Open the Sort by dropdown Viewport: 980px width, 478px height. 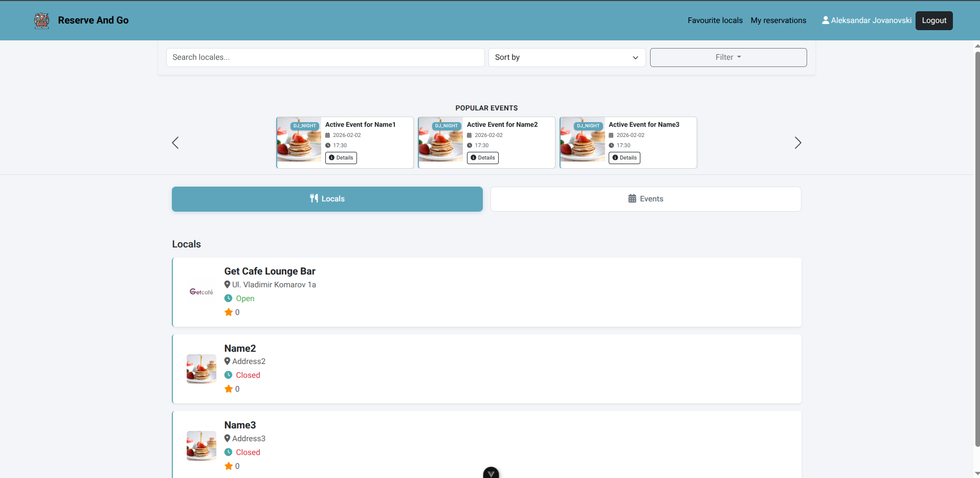tap(567, 57)
